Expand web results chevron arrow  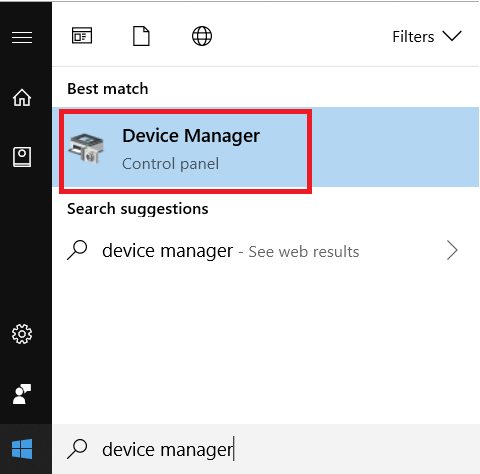(x=452, y=250)
